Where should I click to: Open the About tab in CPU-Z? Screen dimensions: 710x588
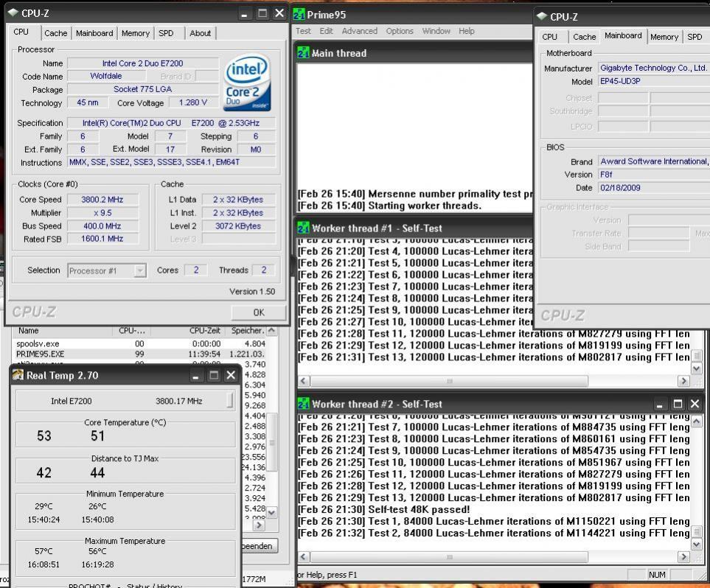[200, 33]
